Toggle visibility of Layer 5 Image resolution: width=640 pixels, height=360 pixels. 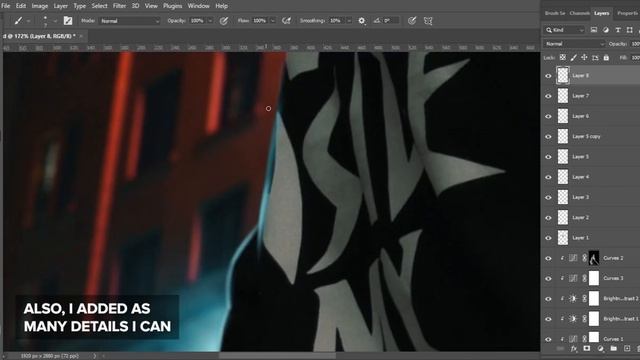[548, 157]
